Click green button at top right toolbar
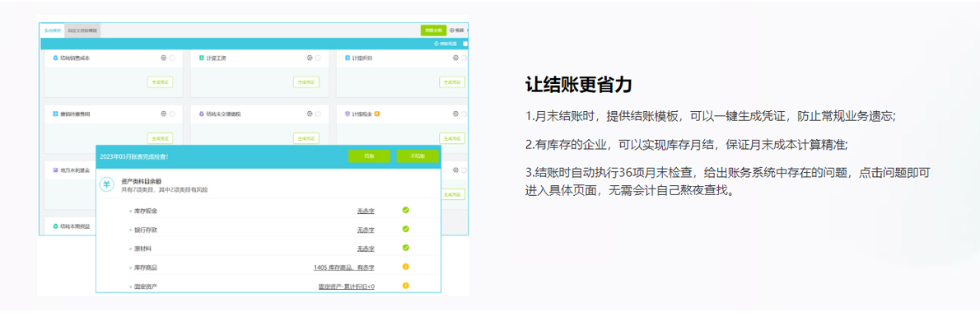The width and height of the screenshot is (980, 321). coord(433,30)
